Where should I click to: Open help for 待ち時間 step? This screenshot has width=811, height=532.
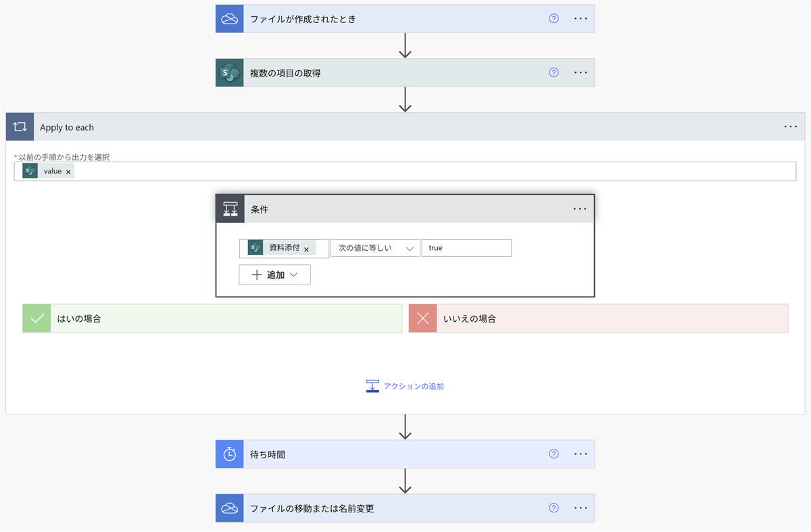[x=554, y=454]
